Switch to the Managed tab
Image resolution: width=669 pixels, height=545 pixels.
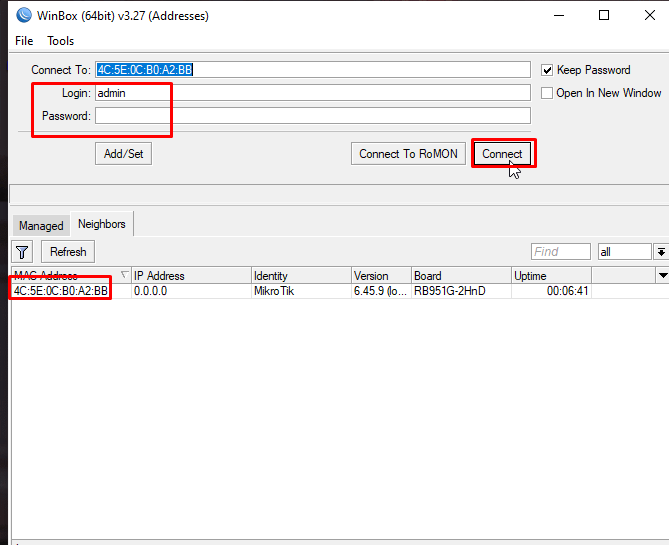pos(41,225)
